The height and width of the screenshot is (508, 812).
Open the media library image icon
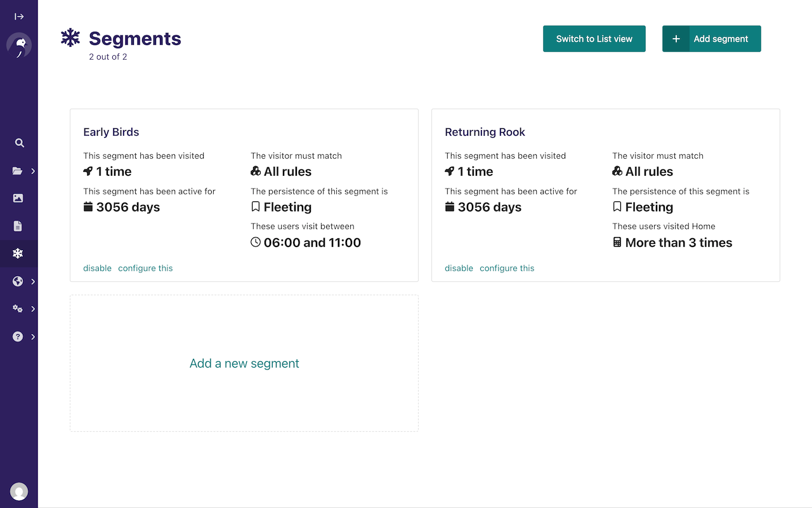(x=19, y=198)
